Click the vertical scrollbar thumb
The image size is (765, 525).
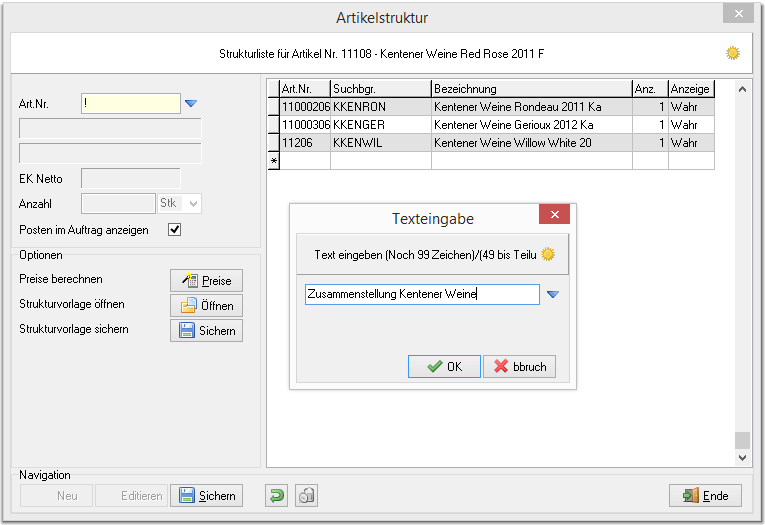point(742,440)
